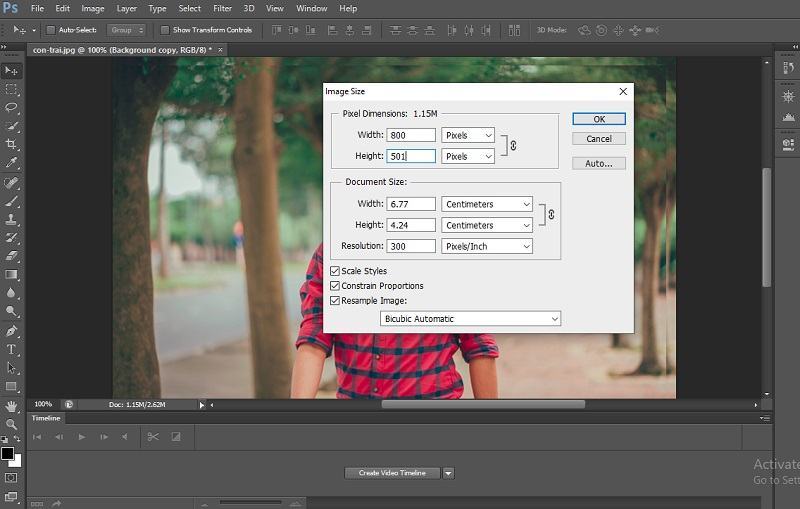
Task: Open the Bicubic Automatic resample dropdown
Action: 470,319
